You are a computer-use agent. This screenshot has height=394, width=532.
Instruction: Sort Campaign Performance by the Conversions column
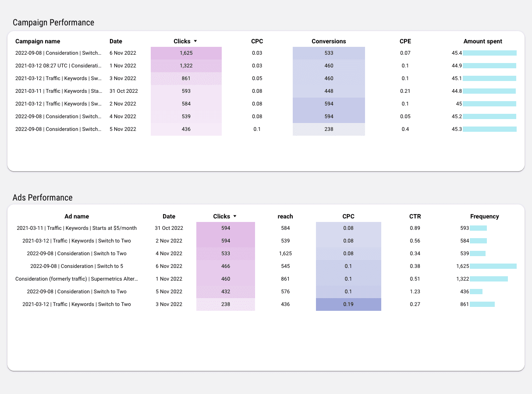[329, 41]
